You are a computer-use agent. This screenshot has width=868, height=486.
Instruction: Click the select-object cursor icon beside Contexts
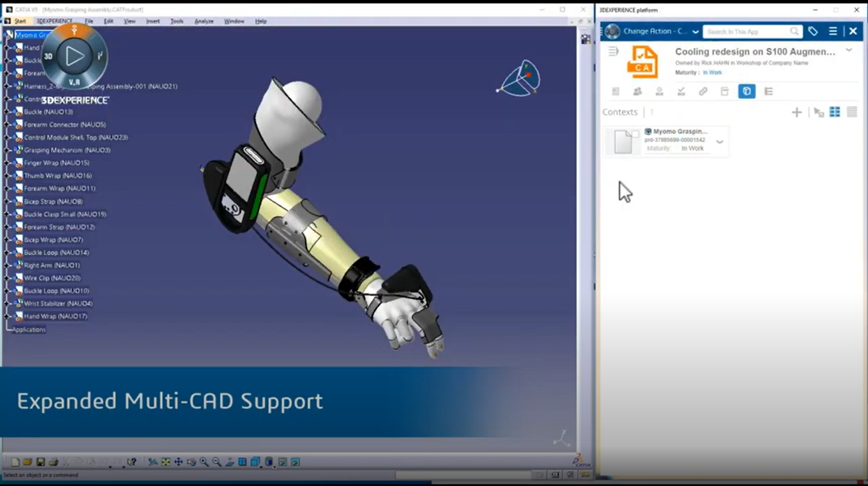click(819, 113)
